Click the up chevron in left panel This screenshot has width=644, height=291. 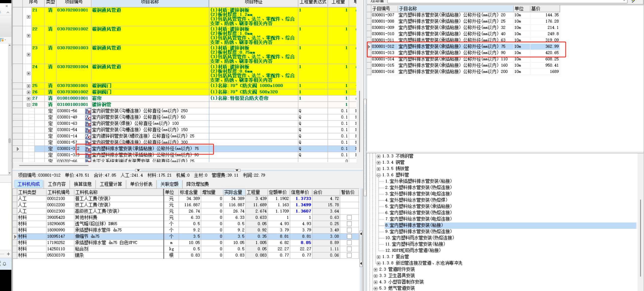click(x=8, y=12)
